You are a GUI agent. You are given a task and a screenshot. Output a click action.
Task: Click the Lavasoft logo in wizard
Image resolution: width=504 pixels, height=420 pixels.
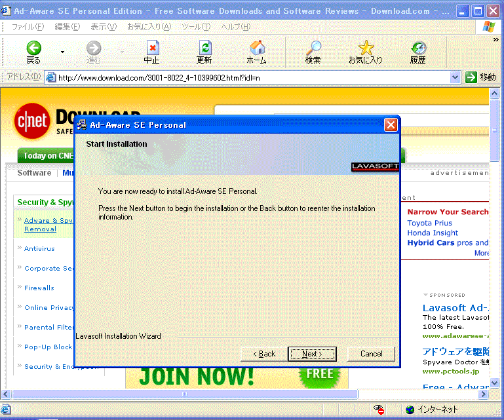coord(375,166)
